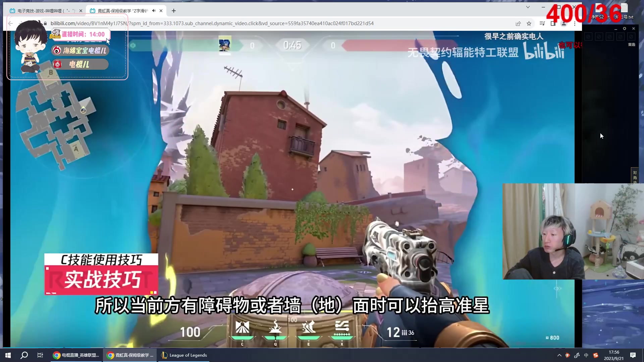Screen dimensions: 644x362
Task: Open a new browser tab
Action: pyautogui.click(x=174, y=11)
